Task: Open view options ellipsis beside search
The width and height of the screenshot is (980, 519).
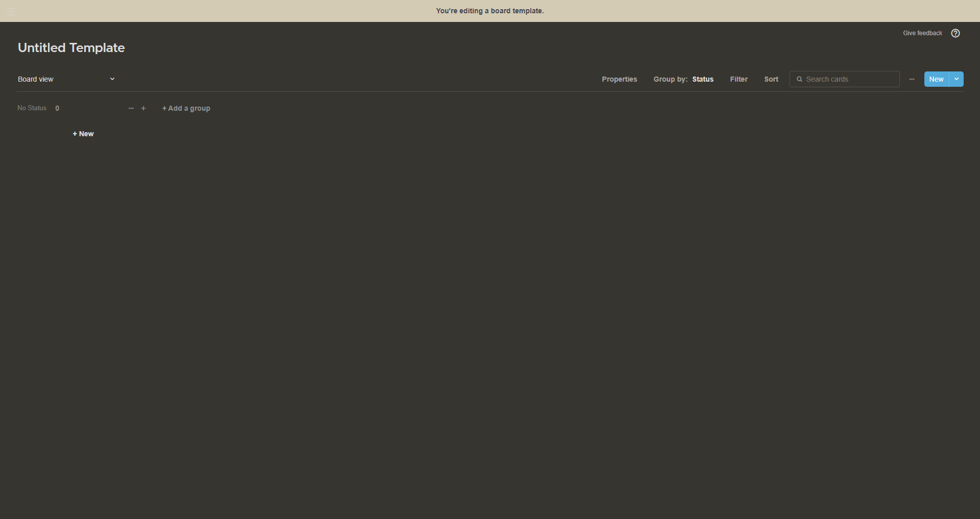Action: 912,79
